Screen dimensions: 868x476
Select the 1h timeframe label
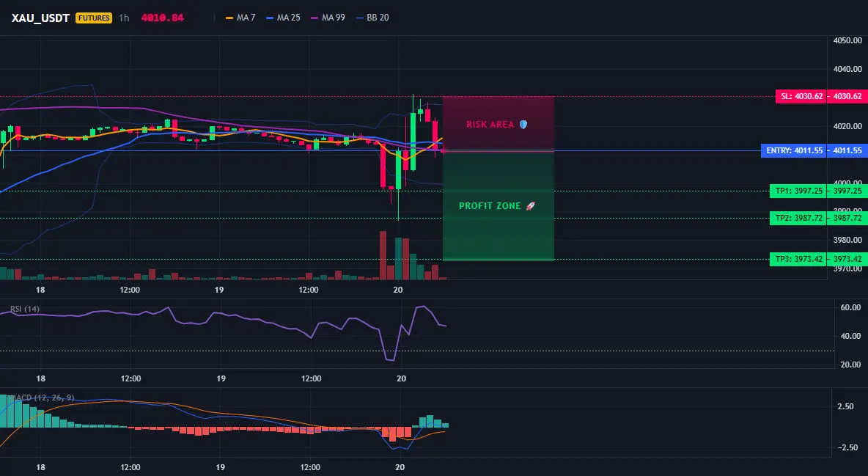(124, 18)
